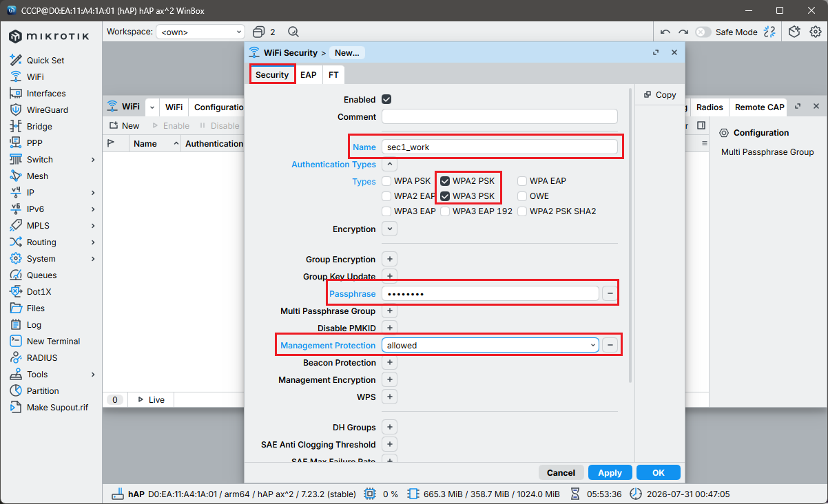Expand the Switch submenu in sidebar
This screenshot has width=828, height=504.
[x=93, y=159]
